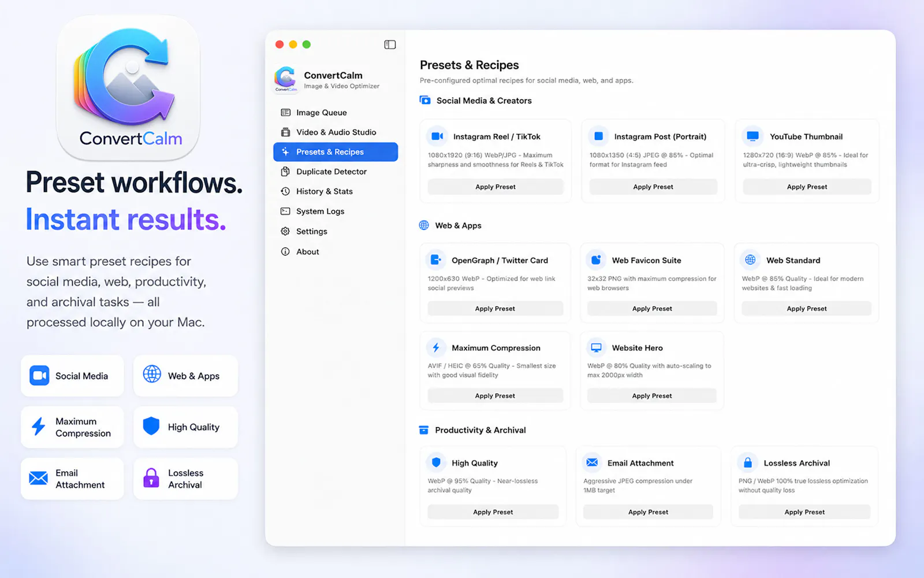Click the '1280x720 (16:9) WebP @ 85%' description
Viewport: 924px width, 578px height.
pyautogui.click(x=805, y=160)
